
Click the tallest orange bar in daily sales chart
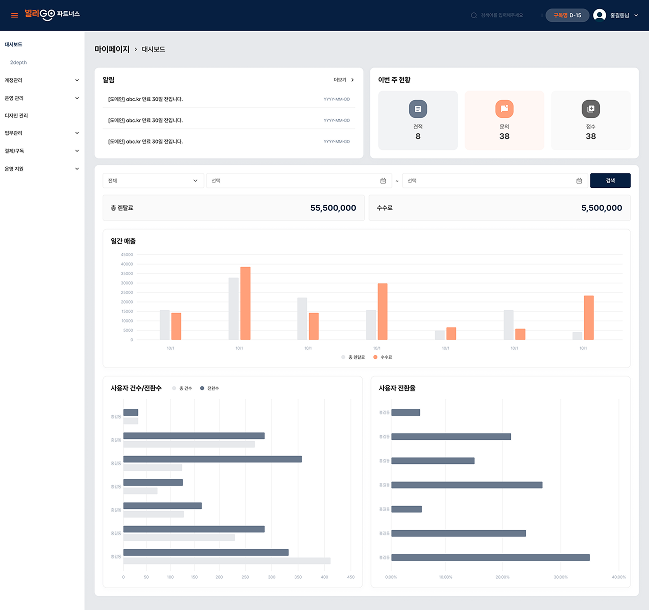[x=245, y=304]
